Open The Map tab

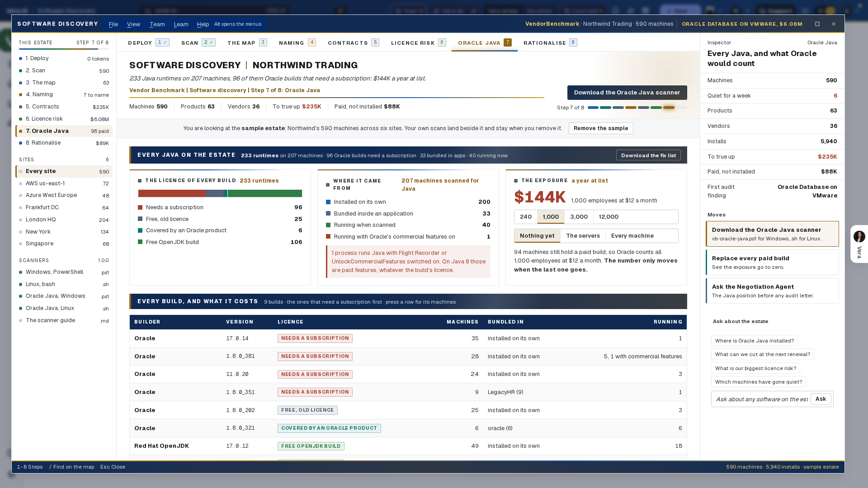click(x=247, y=43)
